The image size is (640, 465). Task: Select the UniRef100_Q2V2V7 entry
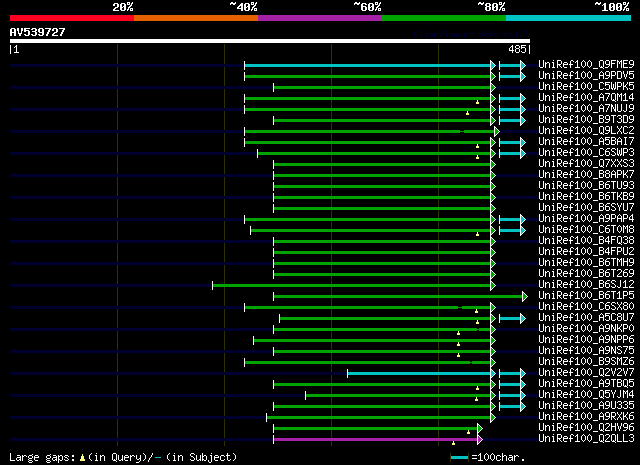click(586, 373)
